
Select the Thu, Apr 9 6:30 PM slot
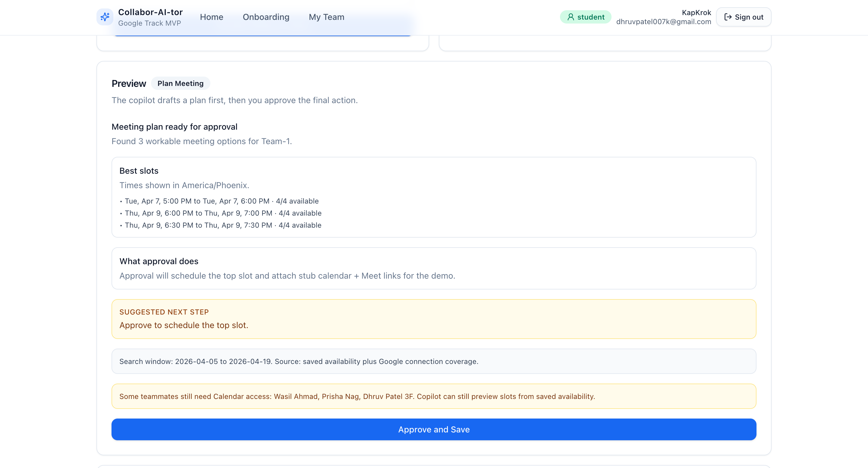(x=223, y=225)
